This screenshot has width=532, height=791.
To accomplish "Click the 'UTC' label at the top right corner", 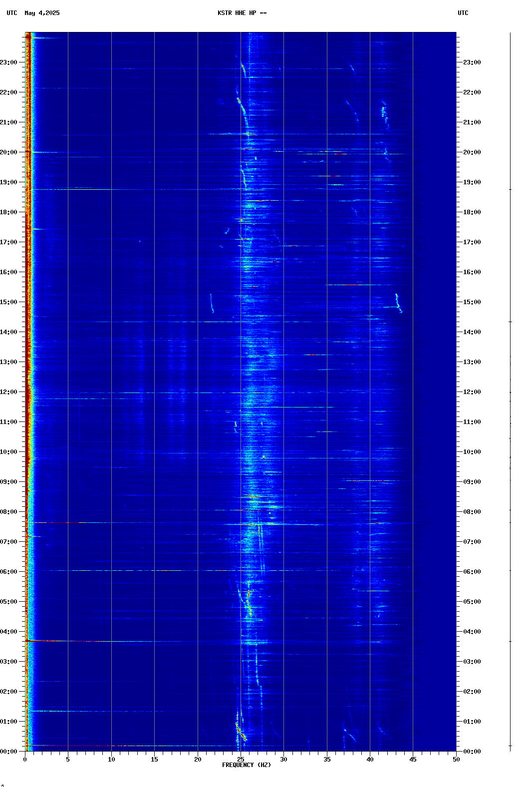I will coord(463,13).
